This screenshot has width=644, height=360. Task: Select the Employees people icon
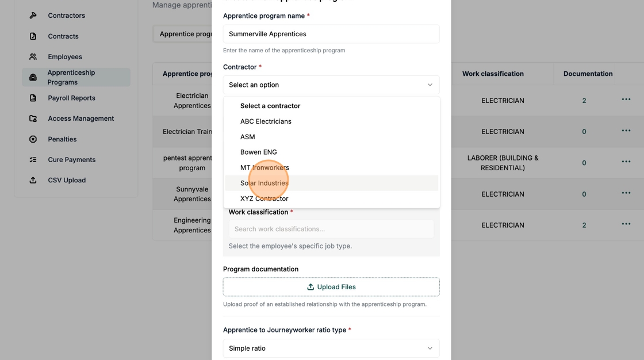tap(33, 57)
